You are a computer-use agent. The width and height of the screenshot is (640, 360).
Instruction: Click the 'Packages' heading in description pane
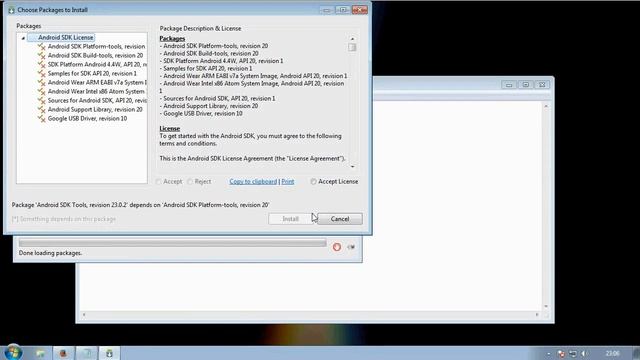tap(172, 38)
